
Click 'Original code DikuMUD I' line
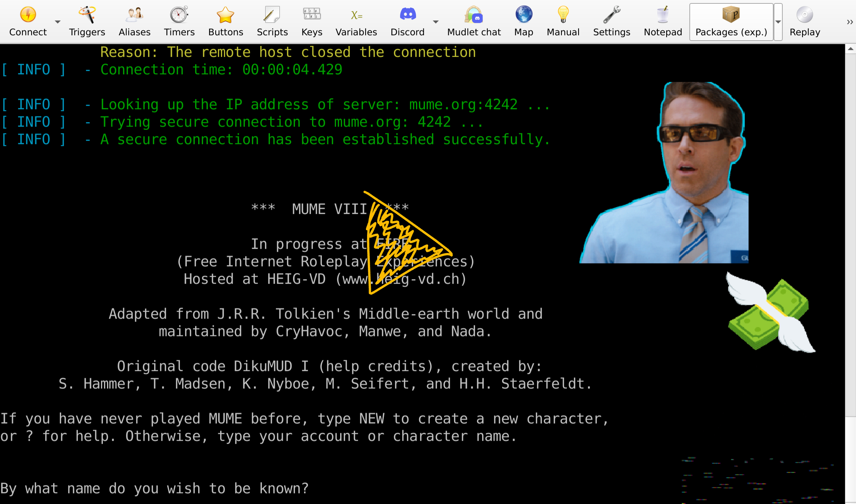pyautogui.click(x=329, y=366)
